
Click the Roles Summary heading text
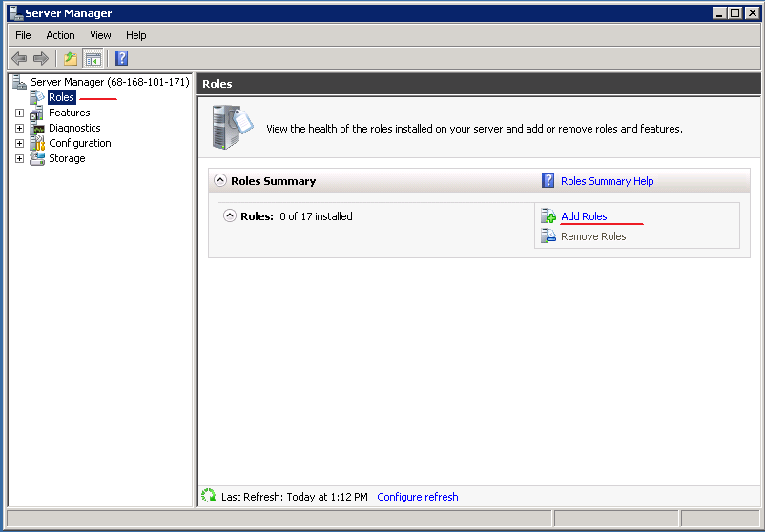click(x=273, y=181)
